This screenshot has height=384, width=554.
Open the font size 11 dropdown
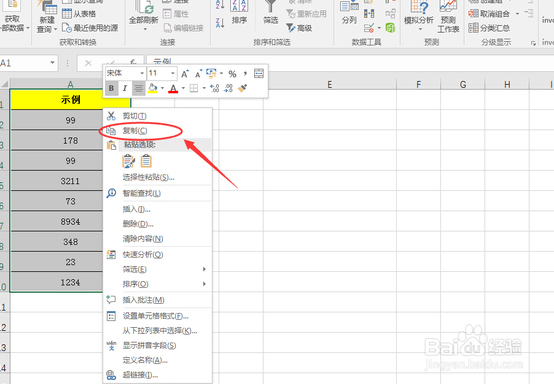coord(172,73)
